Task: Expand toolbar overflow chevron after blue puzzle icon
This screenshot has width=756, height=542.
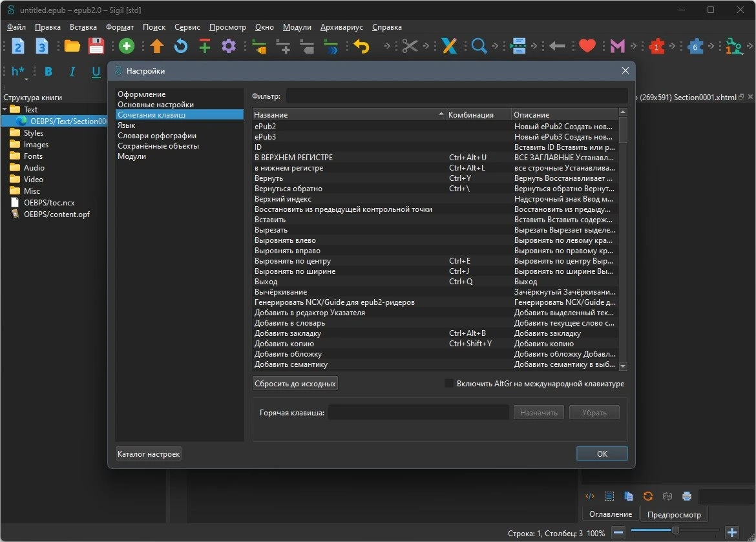Action: pyautogui.click(x=711, y=47)
